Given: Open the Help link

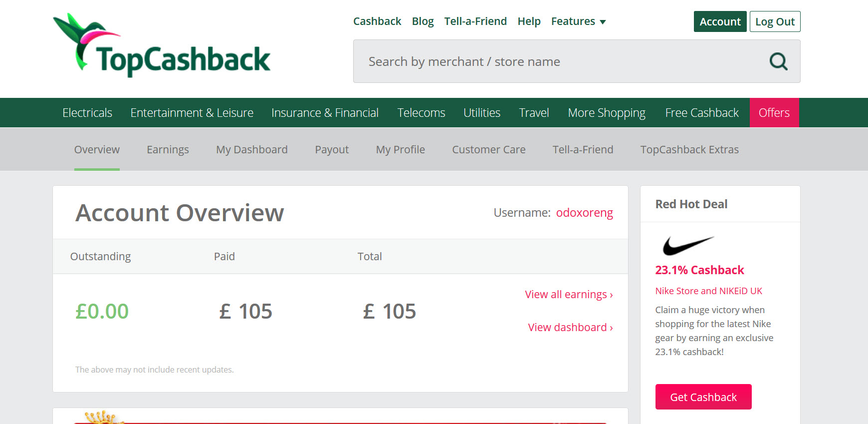Looking at the screenshot, I should coord(529,21).
